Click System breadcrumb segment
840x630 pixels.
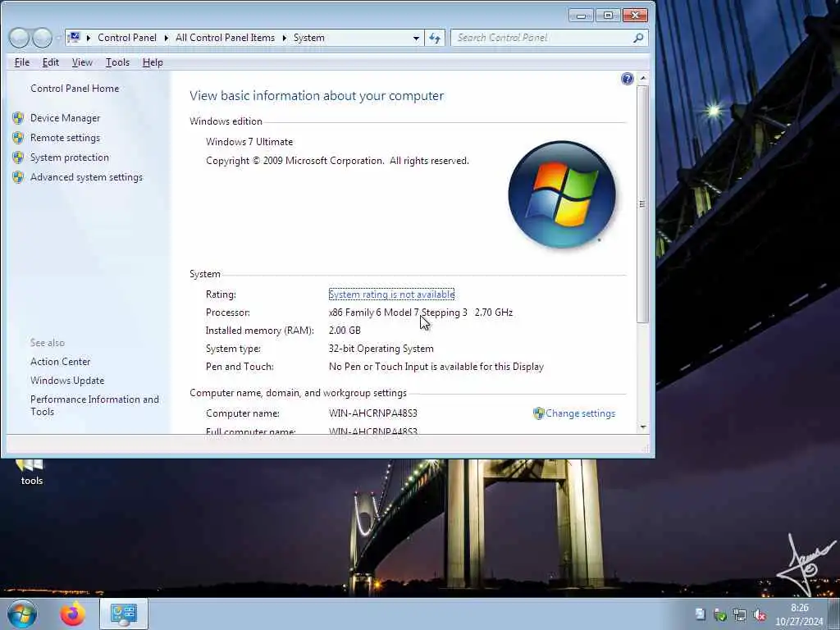coord(309,38)
